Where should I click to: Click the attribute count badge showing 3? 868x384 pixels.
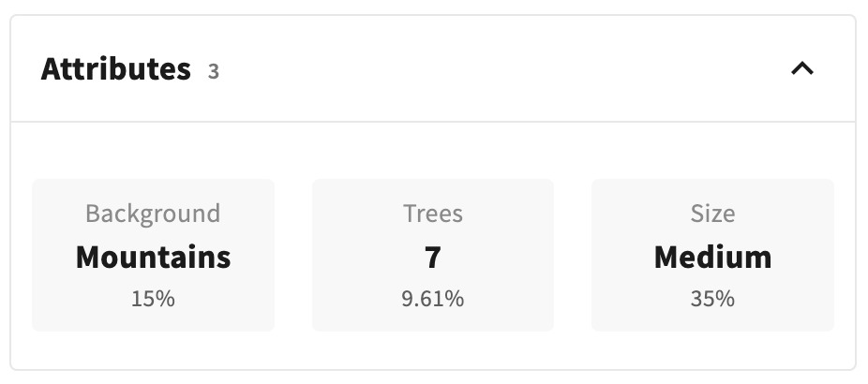tap(214, 71)
